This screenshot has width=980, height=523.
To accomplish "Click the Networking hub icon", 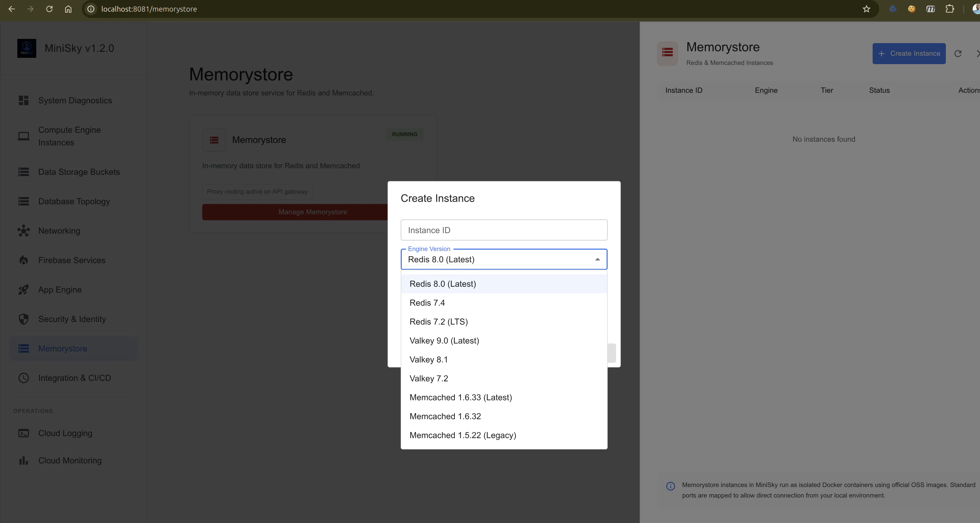I will click(24, 231).
